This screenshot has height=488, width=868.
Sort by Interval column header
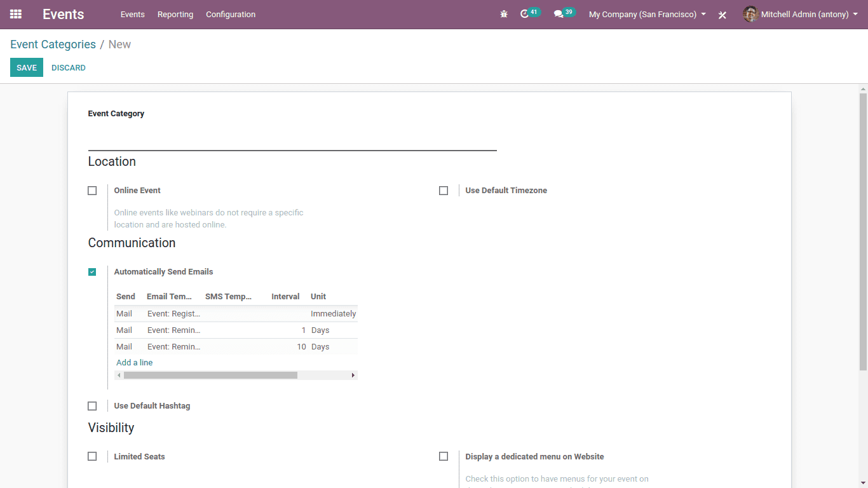click(285, 297)
